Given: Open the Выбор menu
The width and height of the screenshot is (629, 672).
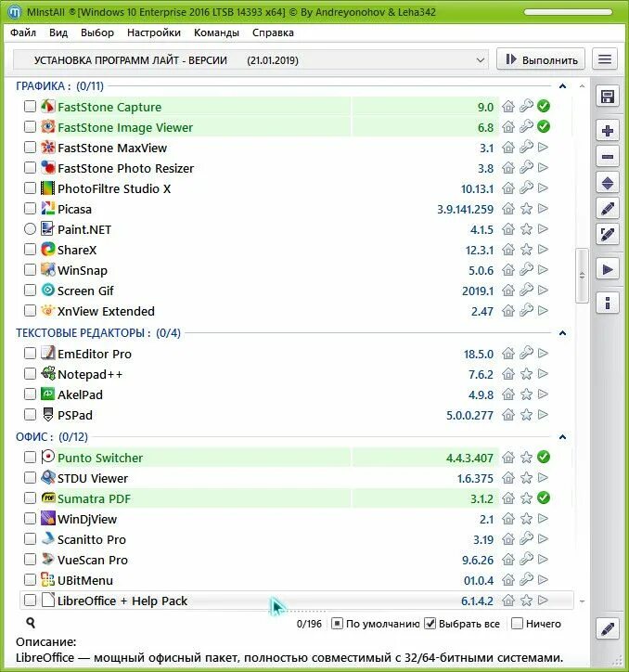Looking at the screenshot, I should point(97,32).
